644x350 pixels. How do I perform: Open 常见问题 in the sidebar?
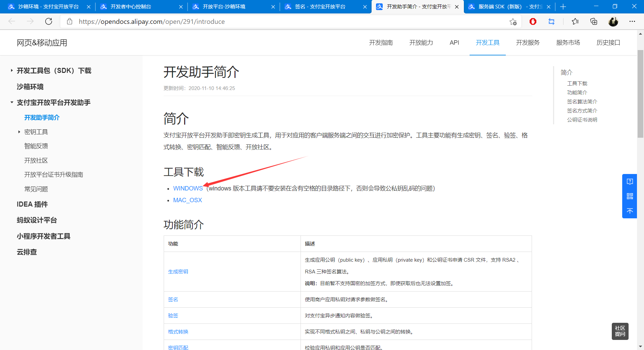[36, 189]
